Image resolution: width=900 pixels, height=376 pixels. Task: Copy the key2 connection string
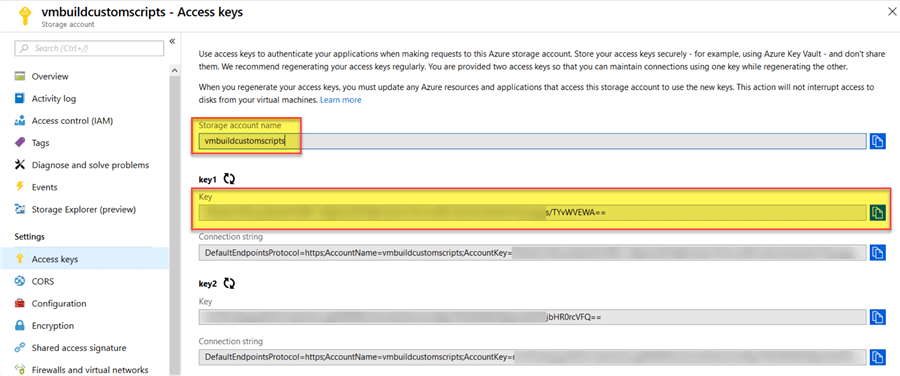pyautogui.click(x=877, y=357)
